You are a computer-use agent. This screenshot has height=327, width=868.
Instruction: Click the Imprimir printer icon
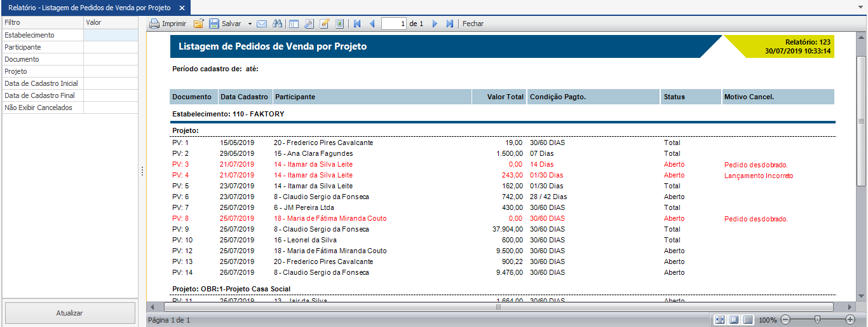pyautogui.click(x=154, y=24)
